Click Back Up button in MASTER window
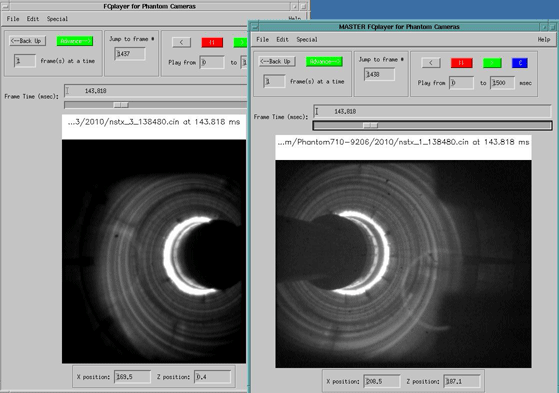Screen dimensions: 559x393 click(277, 61)
